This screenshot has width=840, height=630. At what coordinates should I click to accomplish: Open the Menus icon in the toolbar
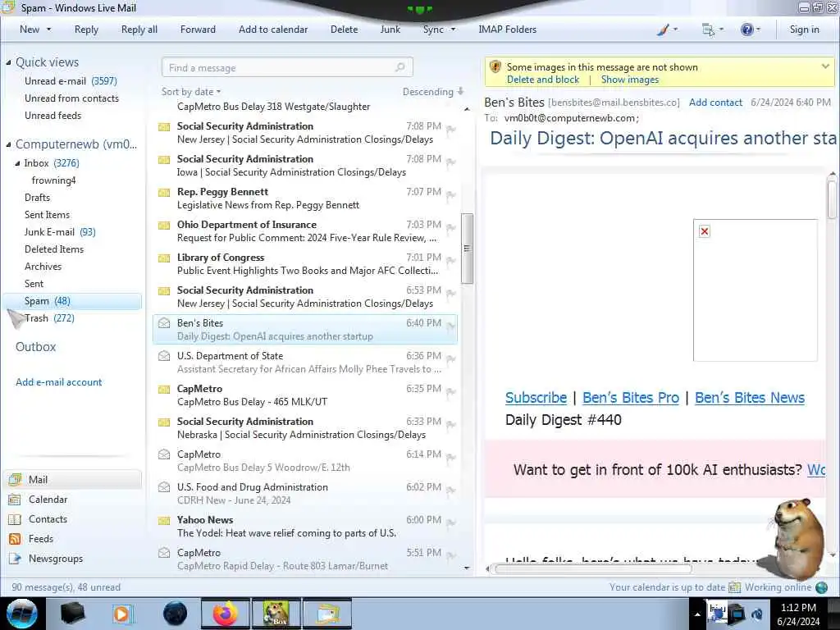[x=708, y=30]
